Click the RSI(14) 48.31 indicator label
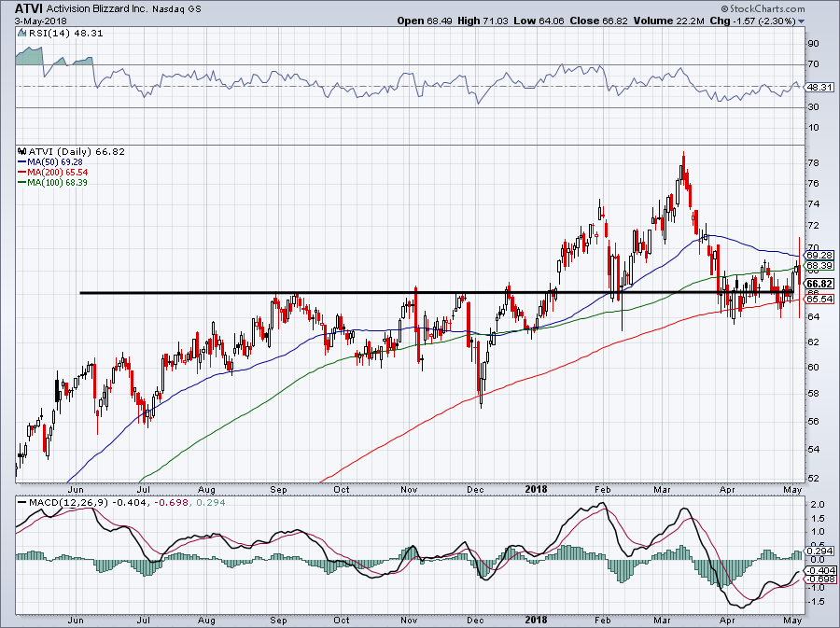This screenshot has height=628, width=840. 66,33
